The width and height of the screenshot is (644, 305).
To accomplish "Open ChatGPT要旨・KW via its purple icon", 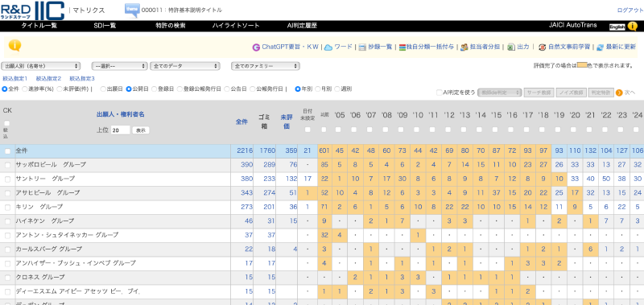I will pyautogui.click(x=256, y=47).
